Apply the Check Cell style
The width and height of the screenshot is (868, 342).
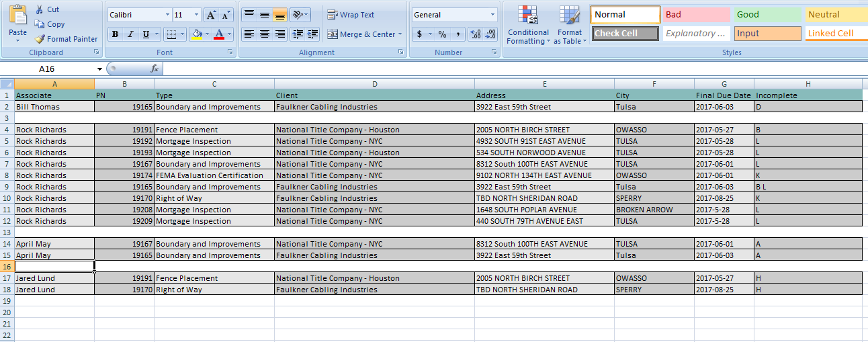click(625, 34)
